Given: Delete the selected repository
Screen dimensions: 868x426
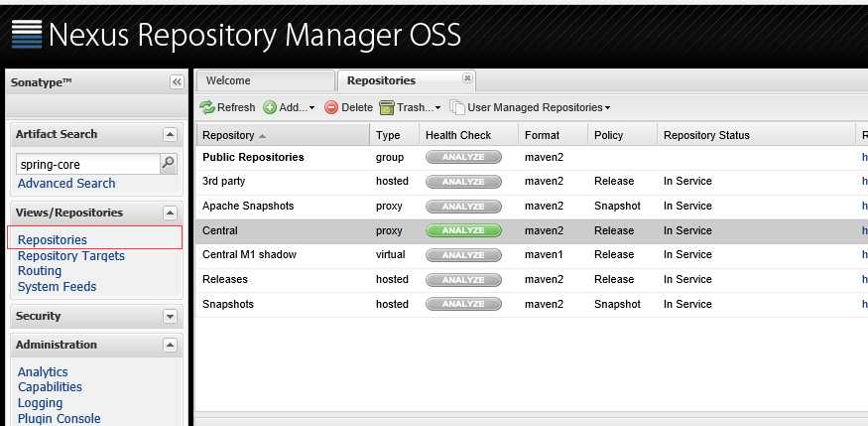Looking at the screenshot, I should pyautogui.click(x=348, y=107).
